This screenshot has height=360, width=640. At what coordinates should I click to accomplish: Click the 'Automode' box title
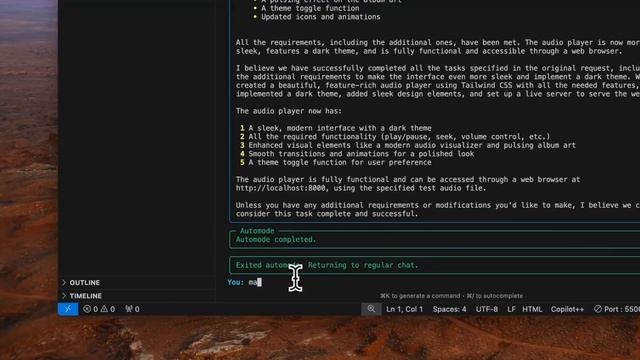(257, 231)
